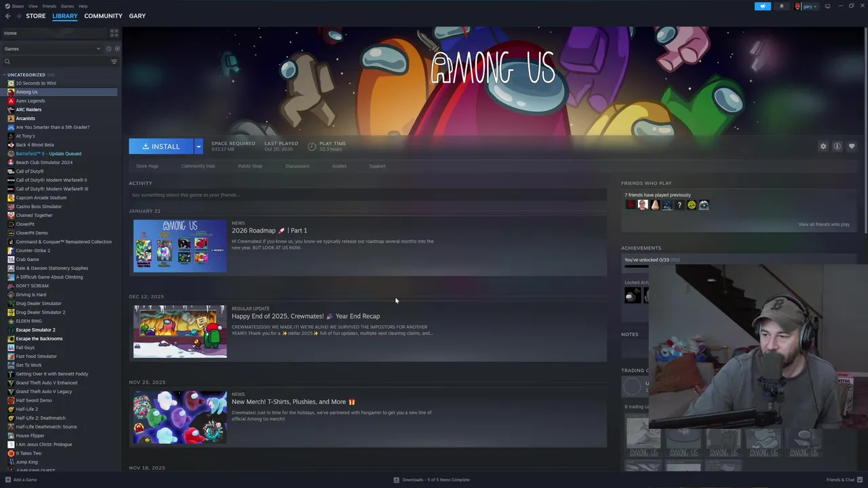Select Half-Life 2 in the library

(x=26, y=409)
